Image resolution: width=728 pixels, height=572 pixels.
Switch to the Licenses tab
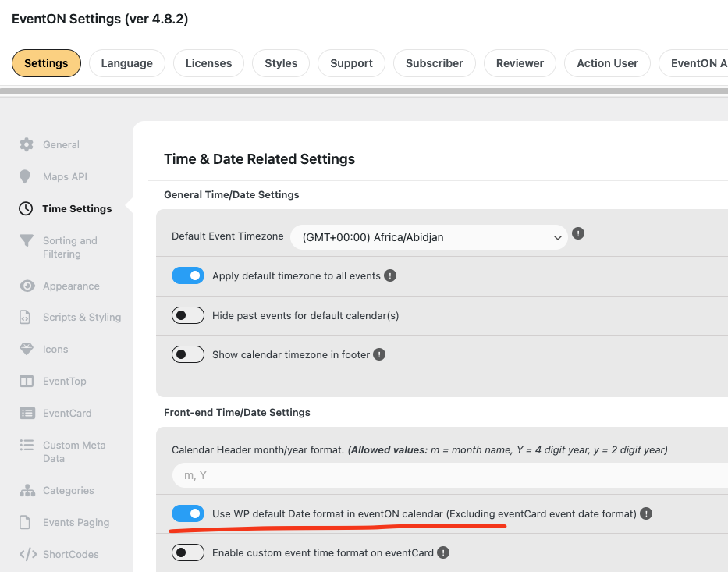pos(208,63)
